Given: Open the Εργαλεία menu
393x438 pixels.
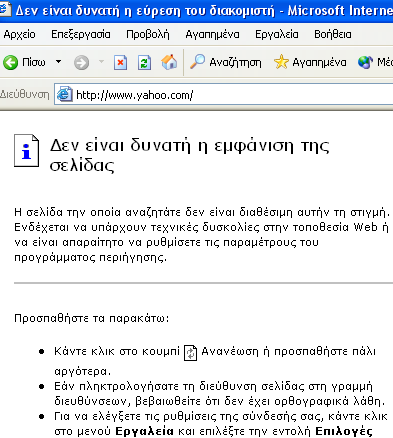Looking at the screenshot, I should (277, 34).
